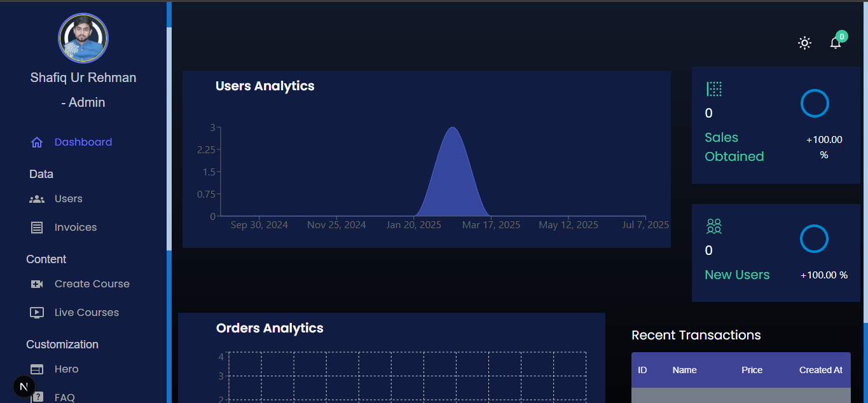The image size is (868, 403).
Task: Click the Next.js dev tools badge
Action: tap(24, 386)
